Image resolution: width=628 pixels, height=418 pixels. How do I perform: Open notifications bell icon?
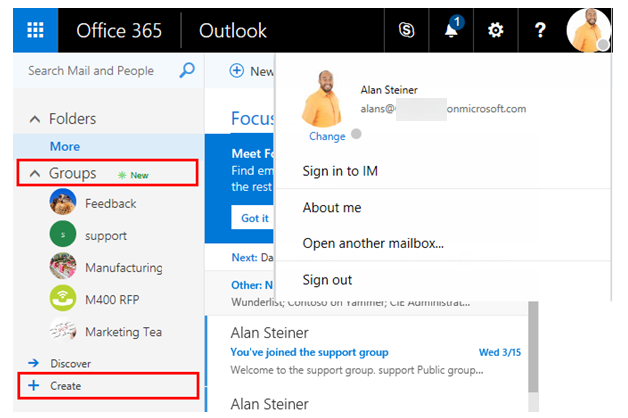[451, 30]
